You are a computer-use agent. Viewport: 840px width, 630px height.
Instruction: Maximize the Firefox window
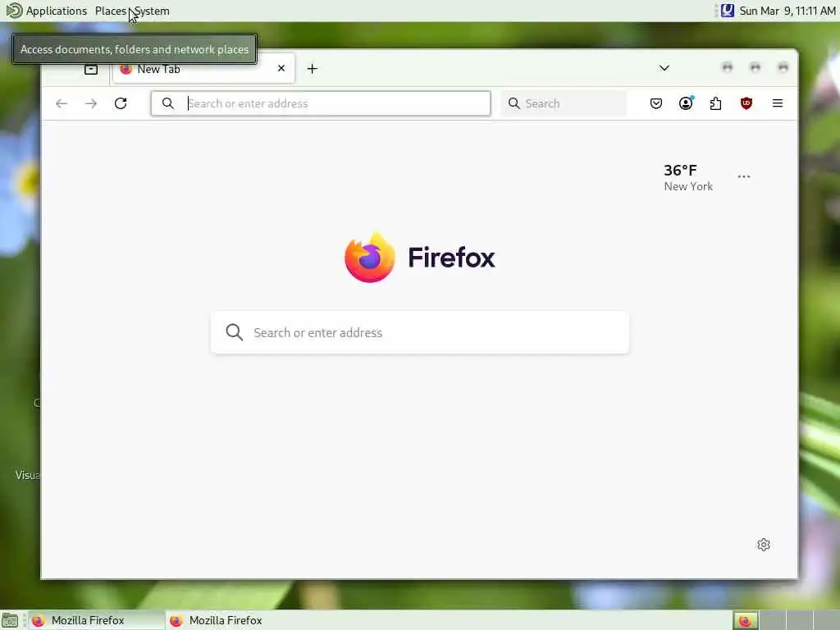coord(755,67)
